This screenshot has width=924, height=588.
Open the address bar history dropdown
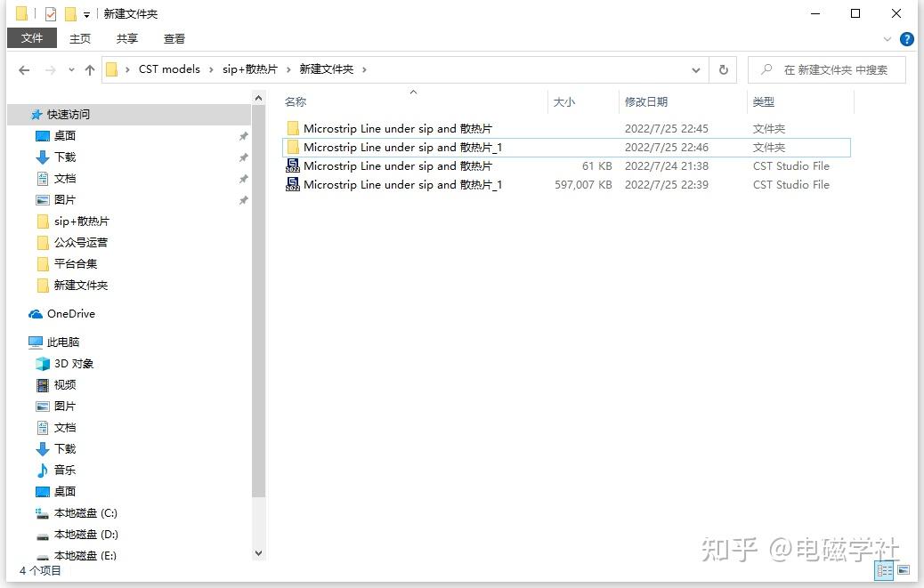[x=696, y=69]
